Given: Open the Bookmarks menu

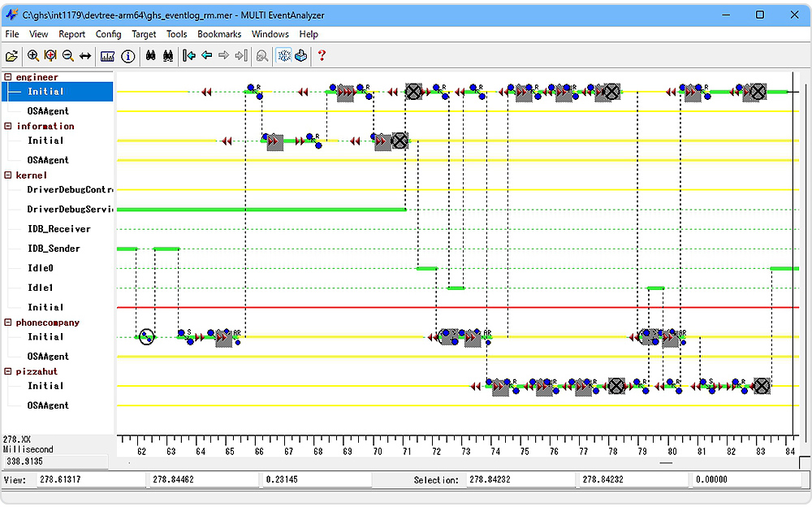Looking at the screenshot, I should [x=219, y=34].
